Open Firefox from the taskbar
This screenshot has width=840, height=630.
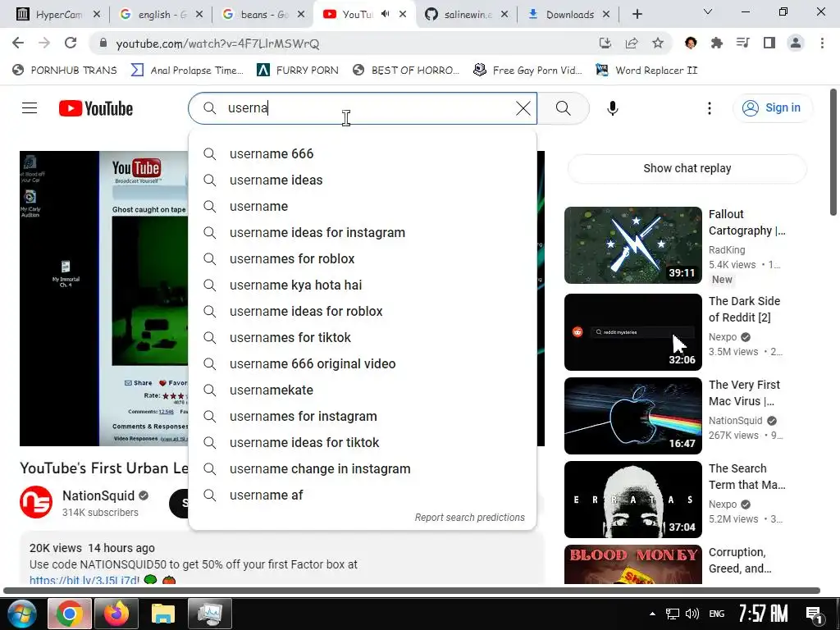[x=116, y=614]
